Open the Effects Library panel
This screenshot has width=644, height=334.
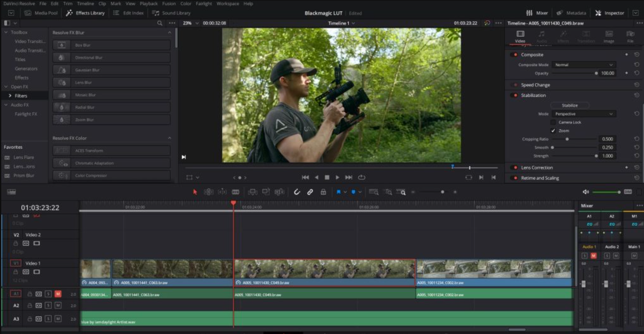tap(85, 13)
